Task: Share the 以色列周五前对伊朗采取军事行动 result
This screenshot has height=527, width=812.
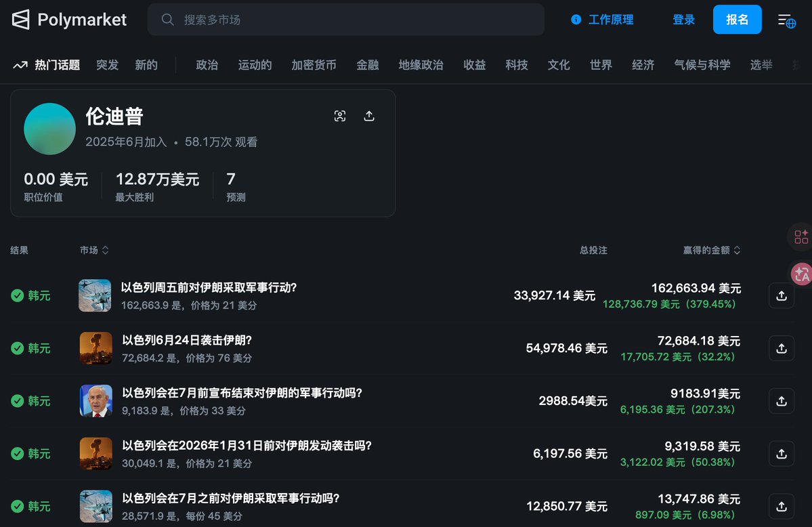Action: pyautogui.click(x=782, y=295)
